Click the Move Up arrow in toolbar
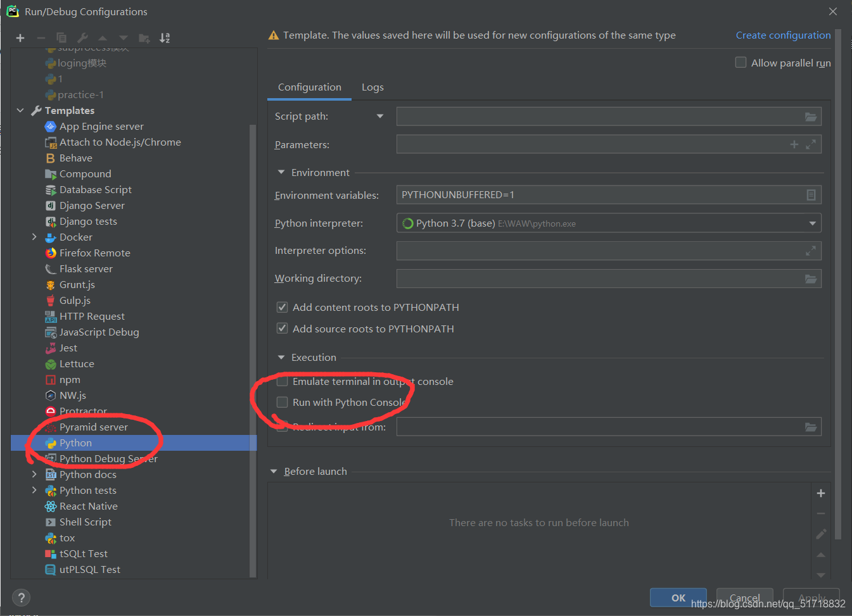The width and height of the screenshot is (852, 616). point(103,38)
